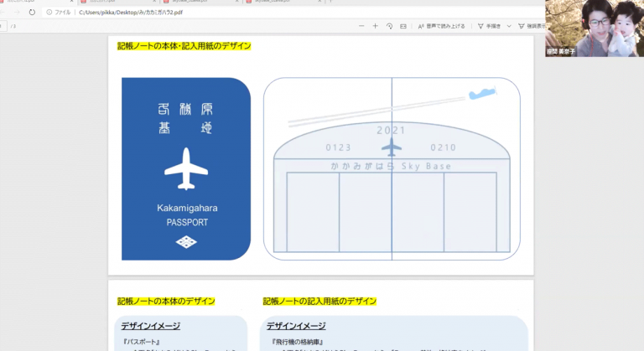
Task: Start read aloud (音声で読み上げる)
Action: [x=442, y=26]
